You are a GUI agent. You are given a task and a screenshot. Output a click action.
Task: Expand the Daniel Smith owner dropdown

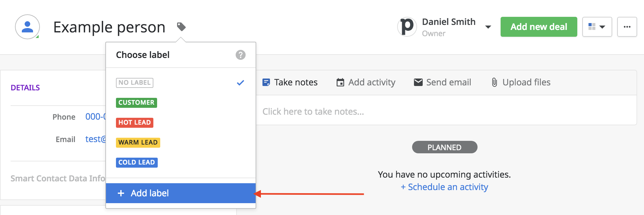(488, 27)
